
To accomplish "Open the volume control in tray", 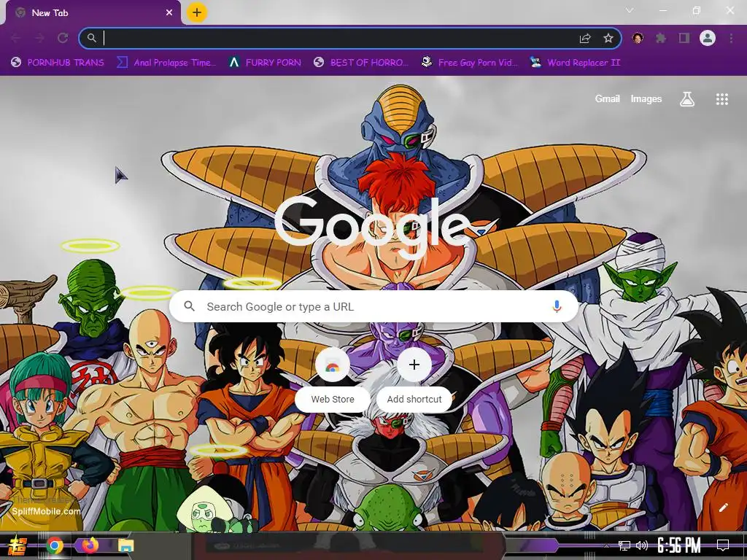I will click(x=642, y=545).
